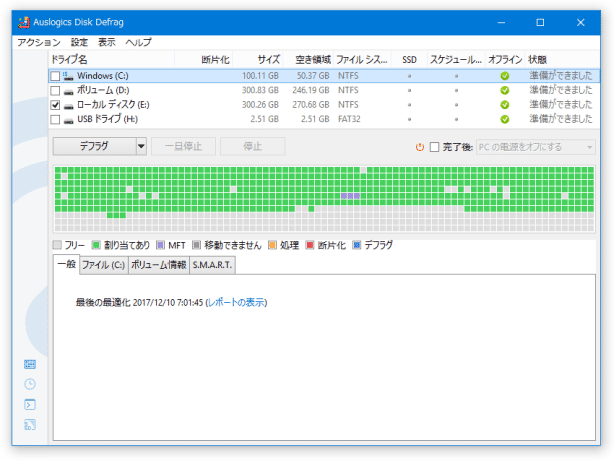Click the red 断片化 legend swatch
The width and height of the screenshot is (614, 461).
pyautogui.click(x=310, y=245)
